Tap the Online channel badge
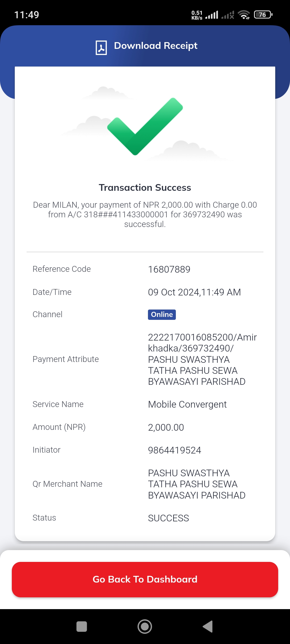Viewport: 290px width, 644px height. point(162,314)
